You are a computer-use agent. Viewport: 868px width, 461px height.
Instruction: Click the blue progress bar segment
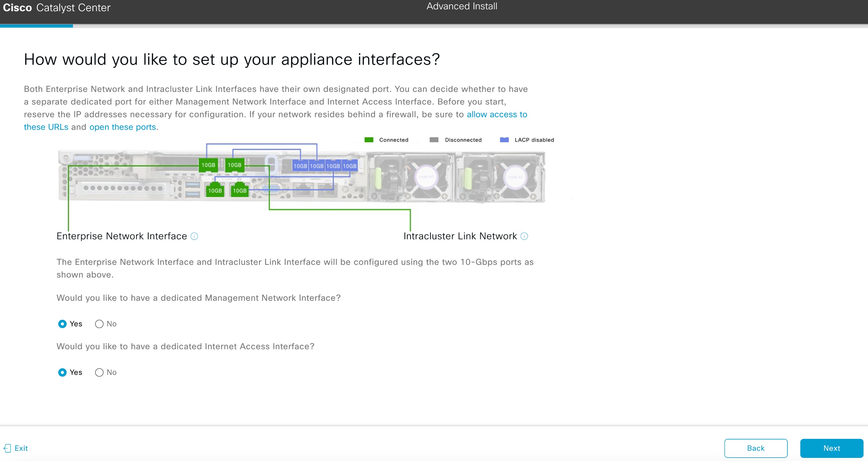(x=36, y=26)
